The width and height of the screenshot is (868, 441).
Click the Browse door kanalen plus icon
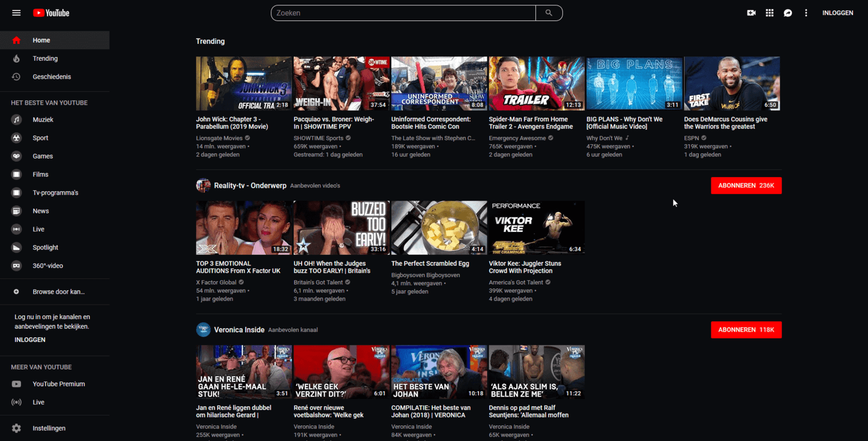pyautogui.click(x=16, y=291)
